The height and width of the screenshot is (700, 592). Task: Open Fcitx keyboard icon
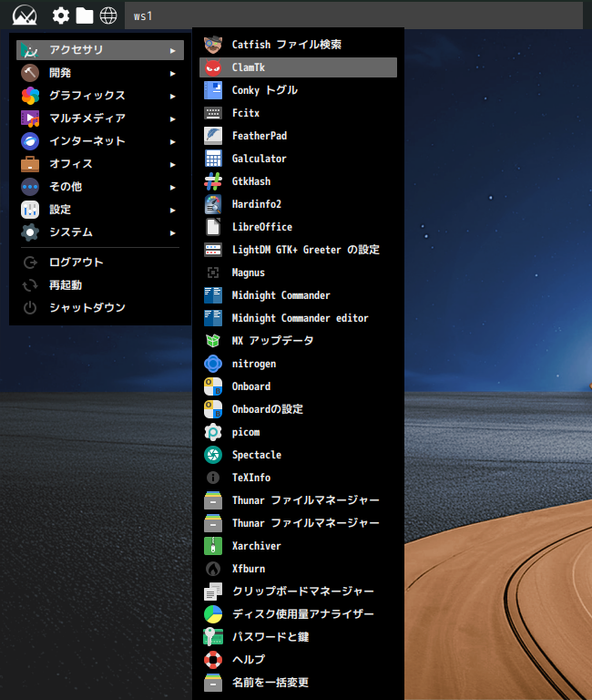pos(213,113)
